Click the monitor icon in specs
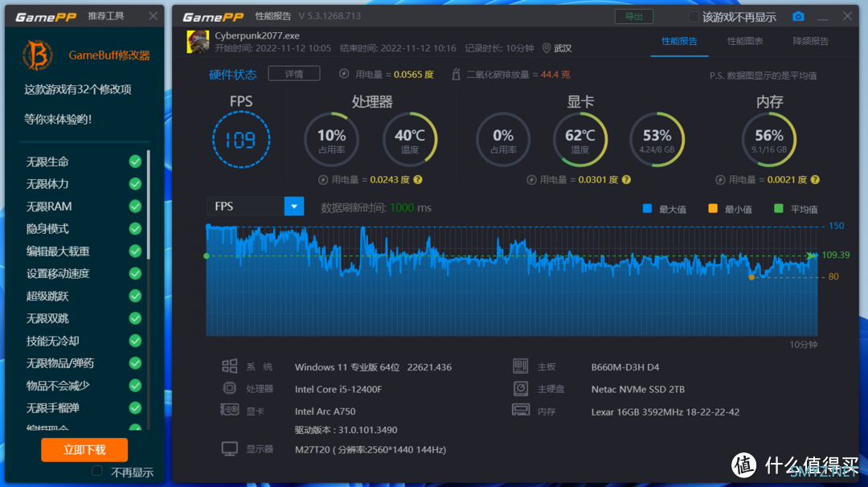The image size is (868, 487). point(230,448)
